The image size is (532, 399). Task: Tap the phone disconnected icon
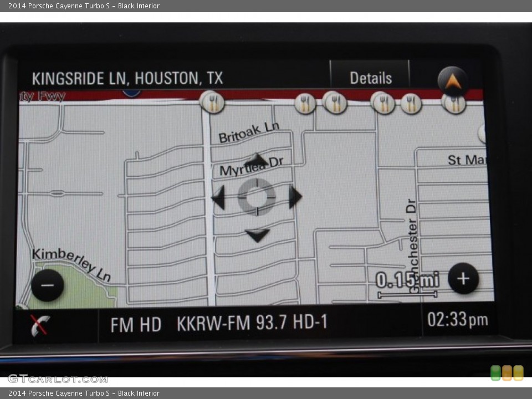click(x=40, y=325)
